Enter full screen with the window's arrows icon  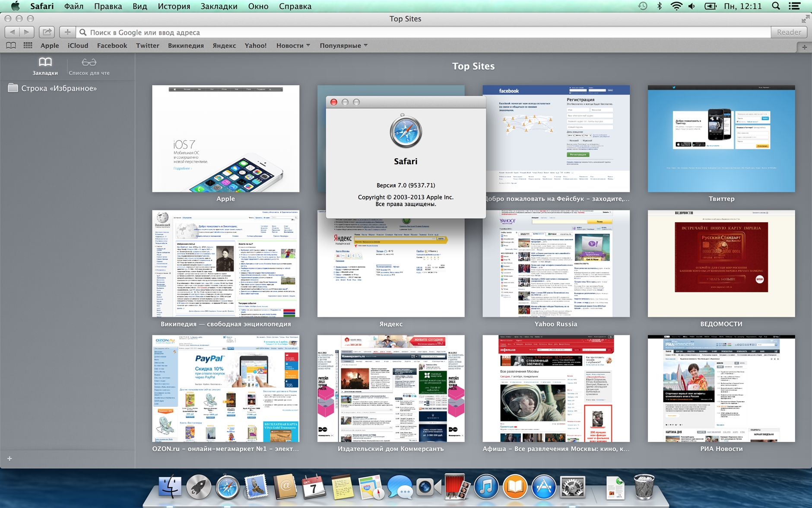805,19
